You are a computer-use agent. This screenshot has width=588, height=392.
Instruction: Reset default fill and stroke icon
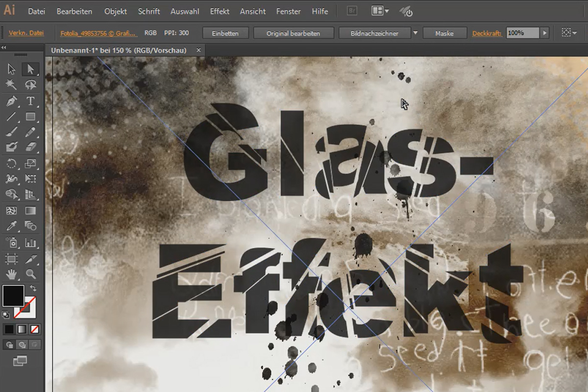click(5, 315)
